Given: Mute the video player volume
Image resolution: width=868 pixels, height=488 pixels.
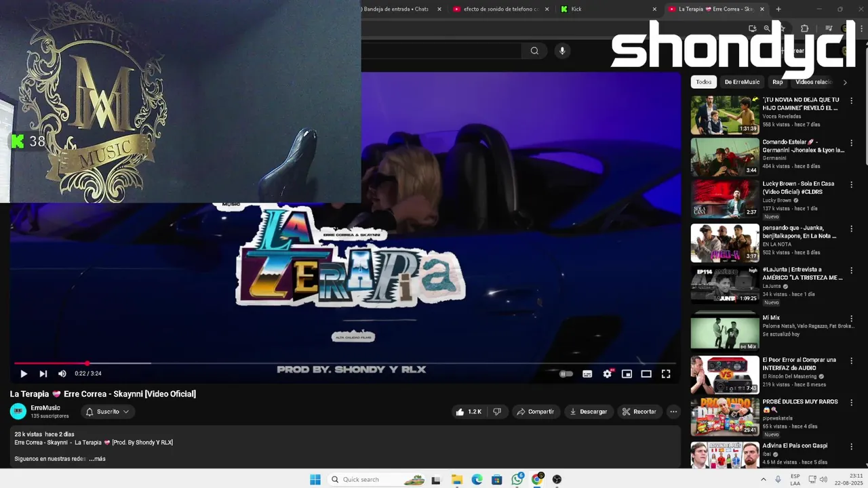Looking at the screenshot, I should (x=62, y=373).
